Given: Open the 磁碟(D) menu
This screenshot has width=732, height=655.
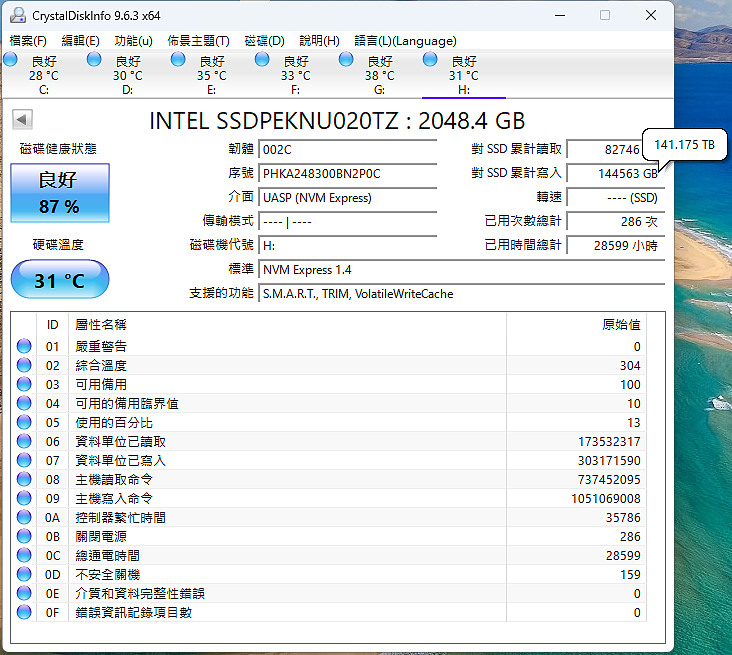Looking at the screenshot, I should pos(264,41).
